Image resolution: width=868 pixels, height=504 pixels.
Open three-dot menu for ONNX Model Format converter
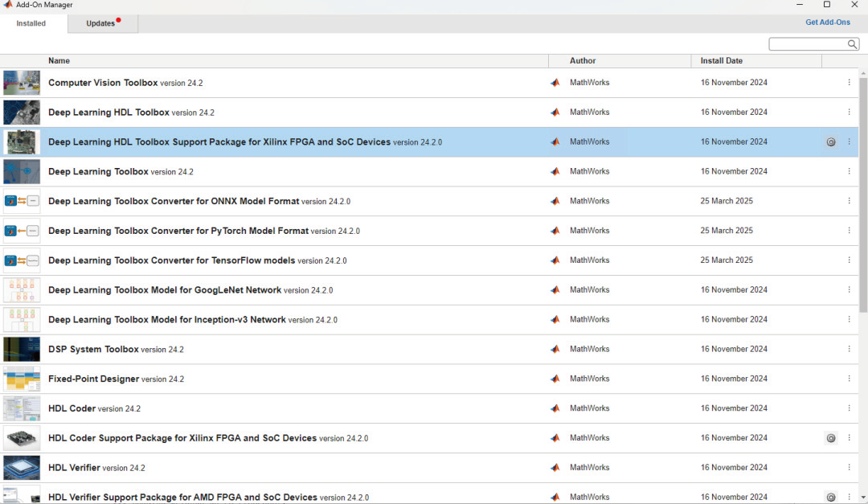(x=849, y=201)
